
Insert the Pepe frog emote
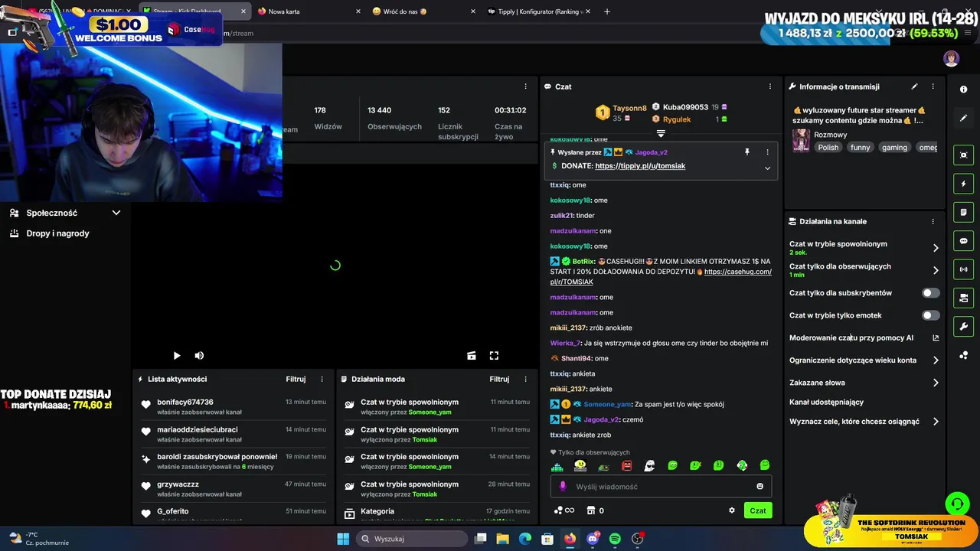point(603,465)
